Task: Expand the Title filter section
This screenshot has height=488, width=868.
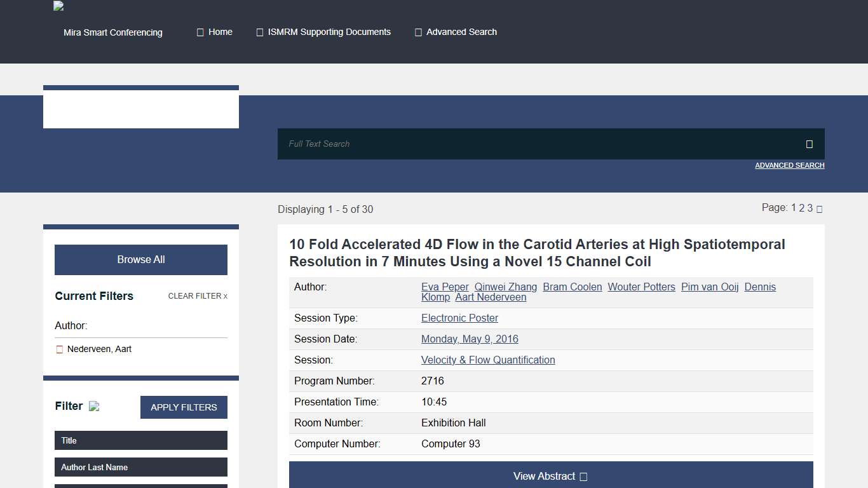Action: tap(140, 440)
